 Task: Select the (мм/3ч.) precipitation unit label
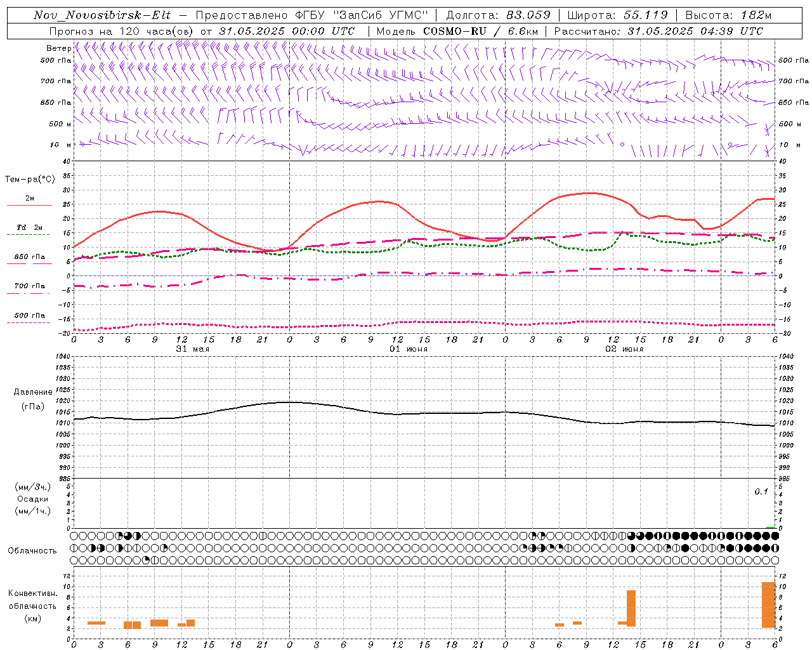point(33,487)
